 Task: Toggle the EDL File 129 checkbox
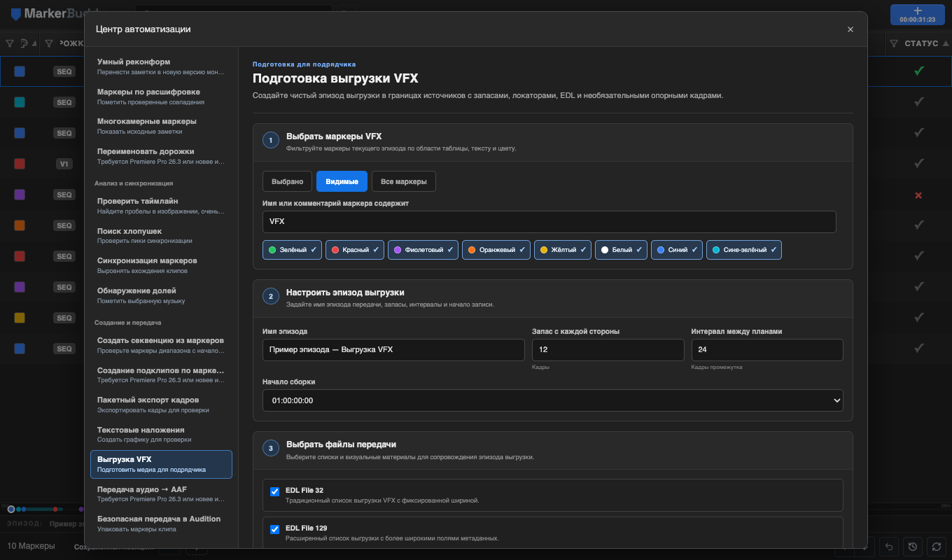click(274, 529)
